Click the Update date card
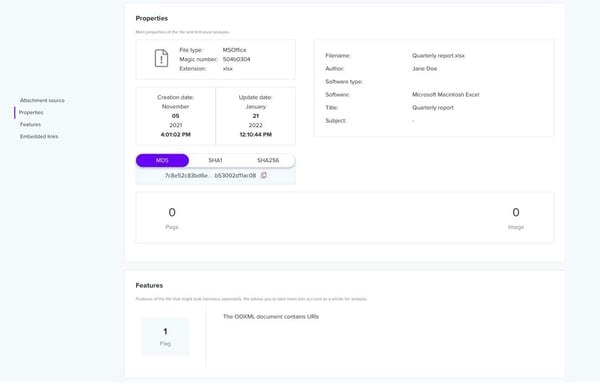Image resolution: width=600 pixels, height=384 pixels. pyautogui.click(x=256, y=116)
